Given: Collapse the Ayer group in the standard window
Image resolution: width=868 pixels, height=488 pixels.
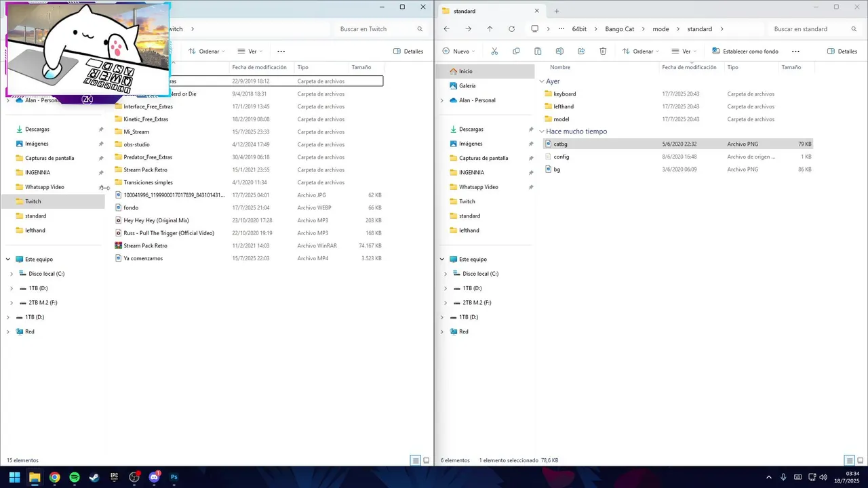Looking at the screenshot, I should click(x=542, y=81).
